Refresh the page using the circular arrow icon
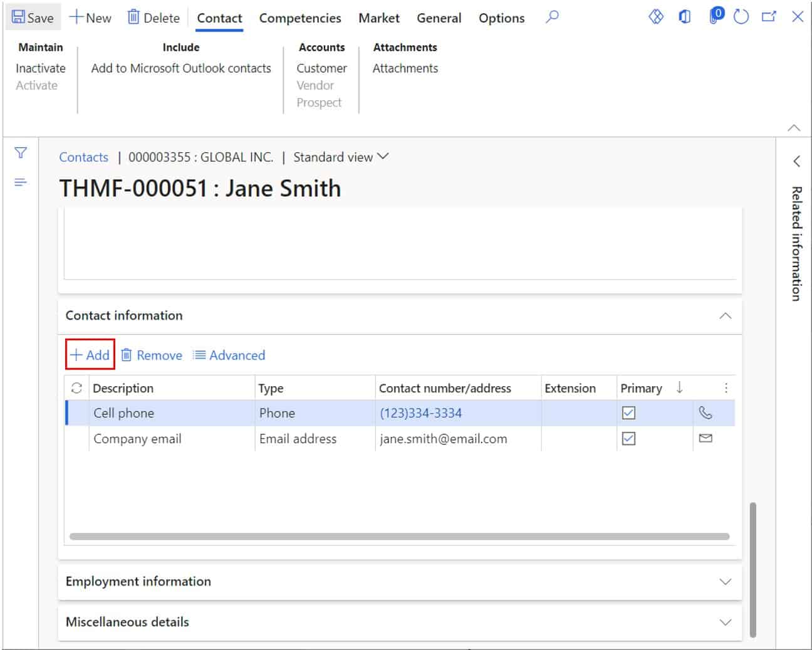This screenshot has height=650, width=812. pyautogui.click(x=740, y=17)
